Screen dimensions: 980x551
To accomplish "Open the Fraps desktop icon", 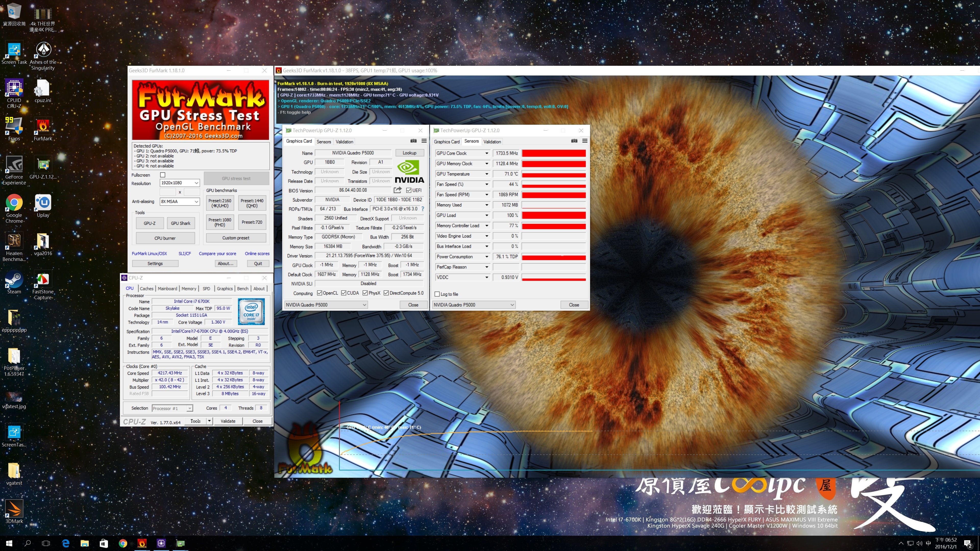I will [x=14, y=129].
